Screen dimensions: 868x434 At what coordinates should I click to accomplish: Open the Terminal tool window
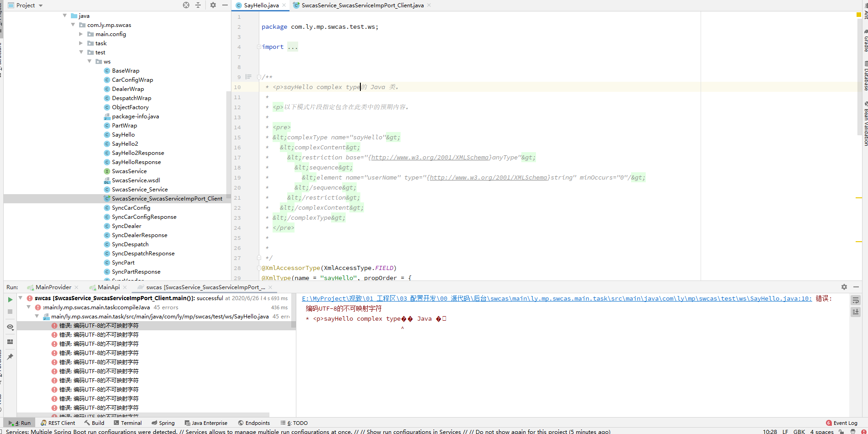128,423
